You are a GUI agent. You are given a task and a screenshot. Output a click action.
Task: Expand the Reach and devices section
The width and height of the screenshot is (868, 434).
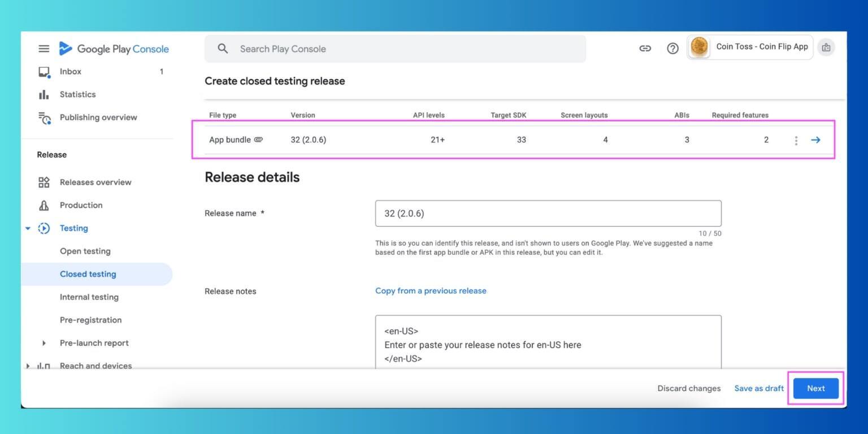[28, 366]
